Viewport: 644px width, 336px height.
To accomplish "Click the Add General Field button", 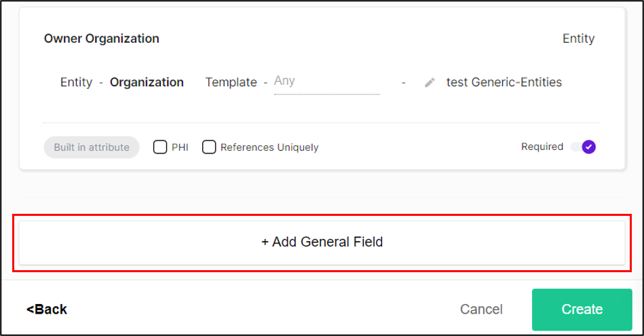I will [x=322, y=242].
